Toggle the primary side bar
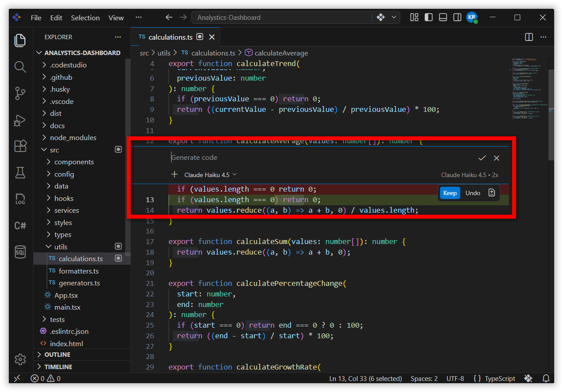The width and height of the screenshot is (563, 392). (x=429, y=18)
